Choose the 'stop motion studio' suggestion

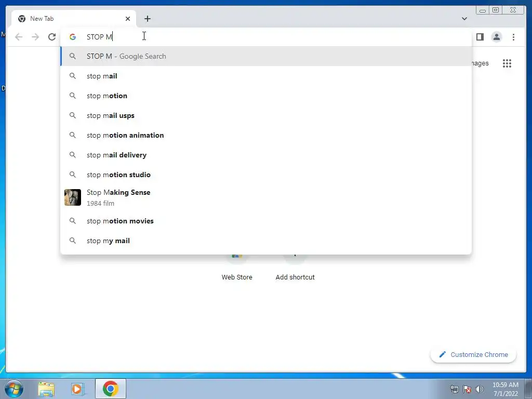click(x=266, y=175)
